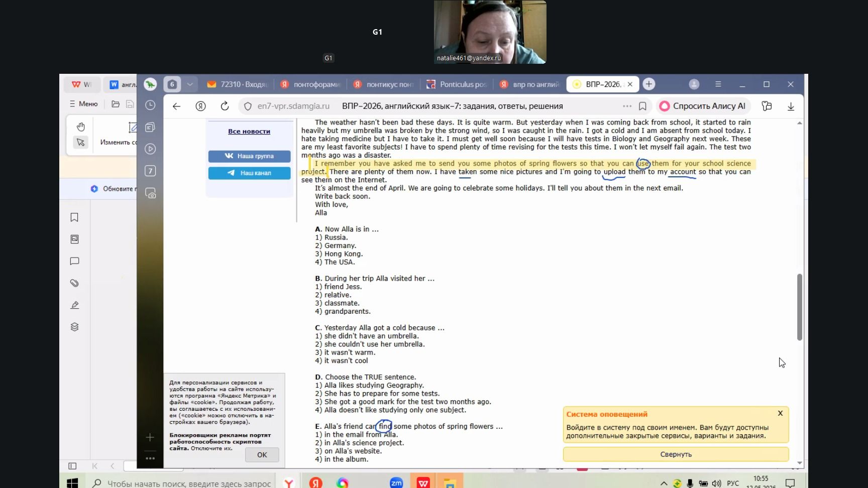Open the WPS Меню menu

tap(83, 104)
